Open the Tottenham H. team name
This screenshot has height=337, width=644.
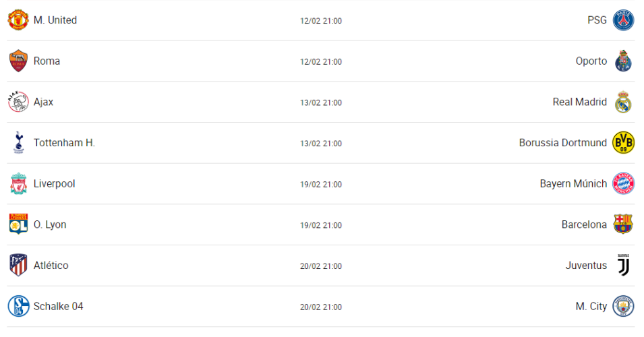(x=64, y=143)
